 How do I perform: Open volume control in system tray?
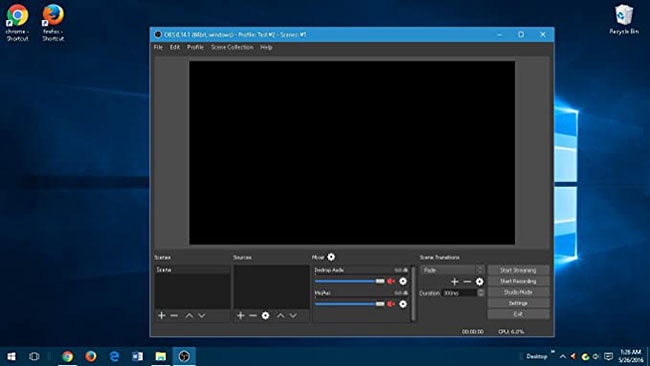(596, 356)
